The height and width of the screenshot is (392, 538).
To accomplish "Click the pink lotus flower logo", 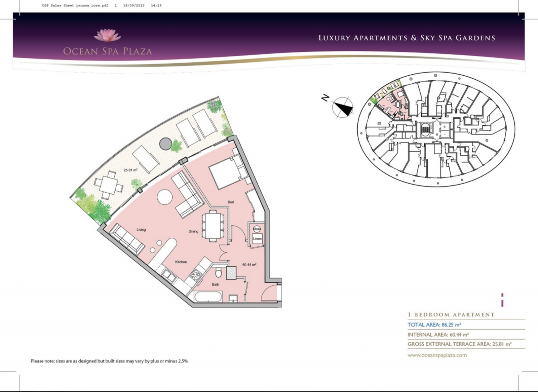I will click(107, 35).
